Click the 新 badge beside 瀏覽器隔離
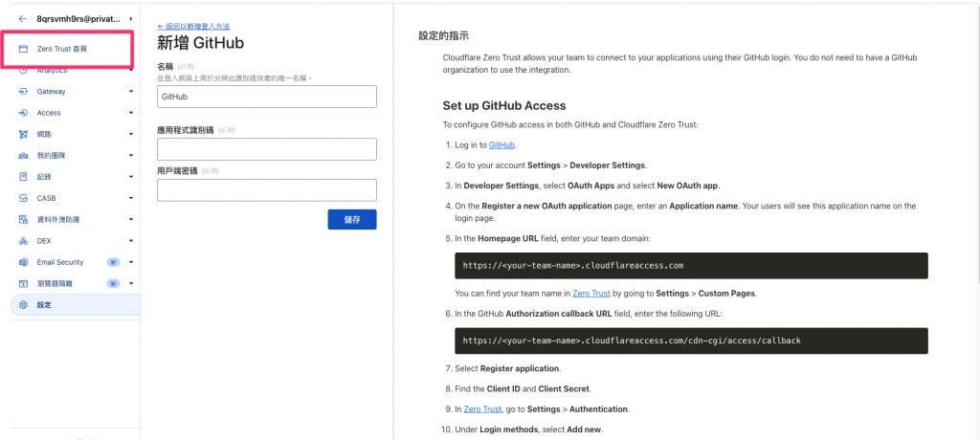This screenshot has width=980, height=440. 113,283
